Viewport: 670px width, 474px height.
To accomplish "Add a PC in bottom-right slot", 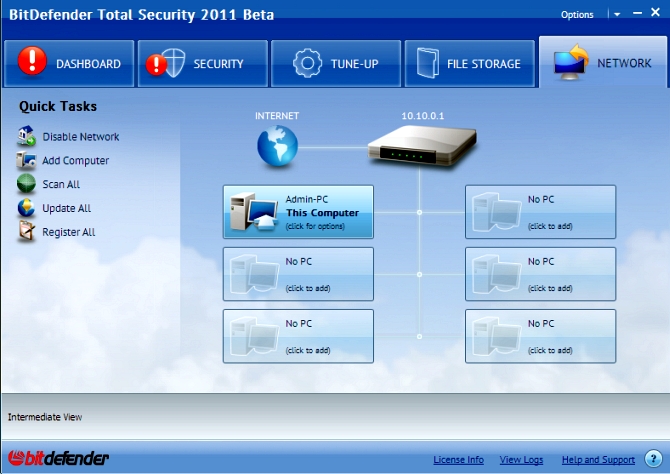I will pyautogui.click(x=541, y=336).
